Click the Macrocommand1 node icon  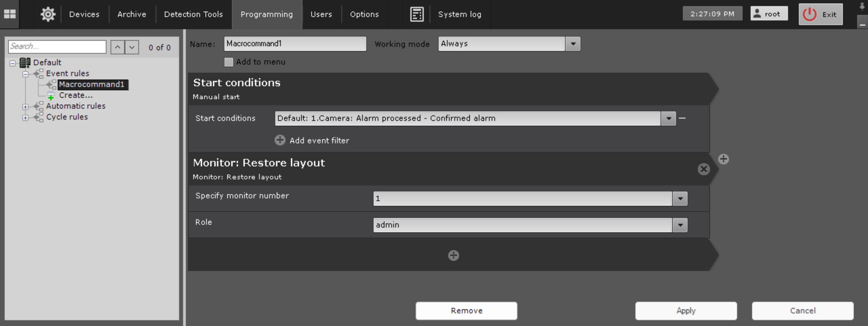tap(52, 84)
